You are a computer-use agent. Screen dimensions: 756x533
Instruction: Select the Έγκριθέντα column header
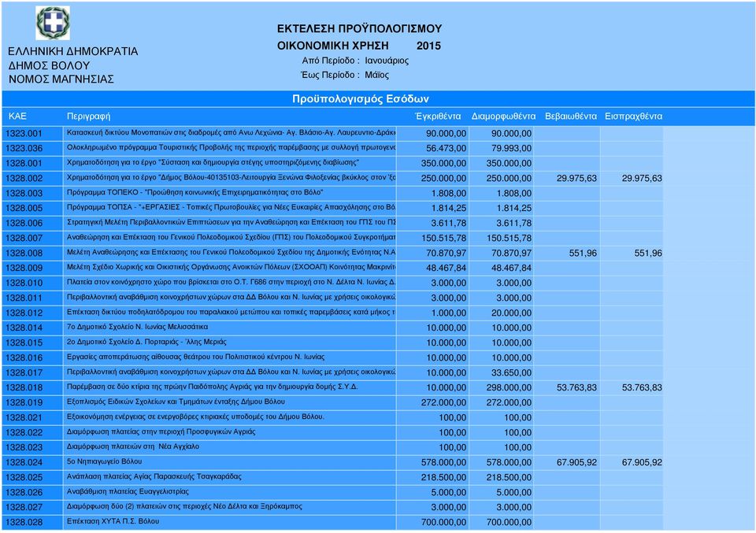pos(438,117)
